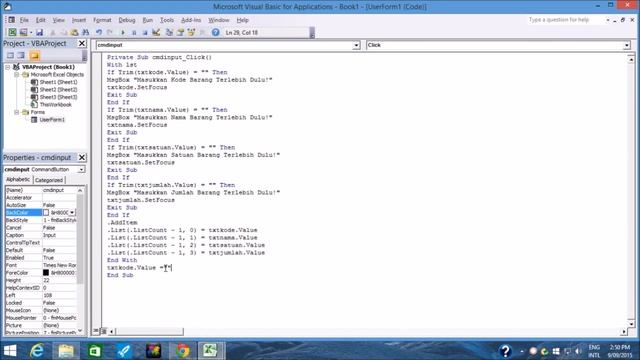The image size is (640, 360).
Task: Toggle Folders icon in Project panel
Action: pos(35,56)
